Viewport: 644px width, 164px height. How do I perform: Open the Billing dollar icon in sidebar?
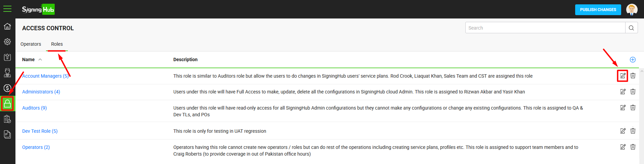7,88
